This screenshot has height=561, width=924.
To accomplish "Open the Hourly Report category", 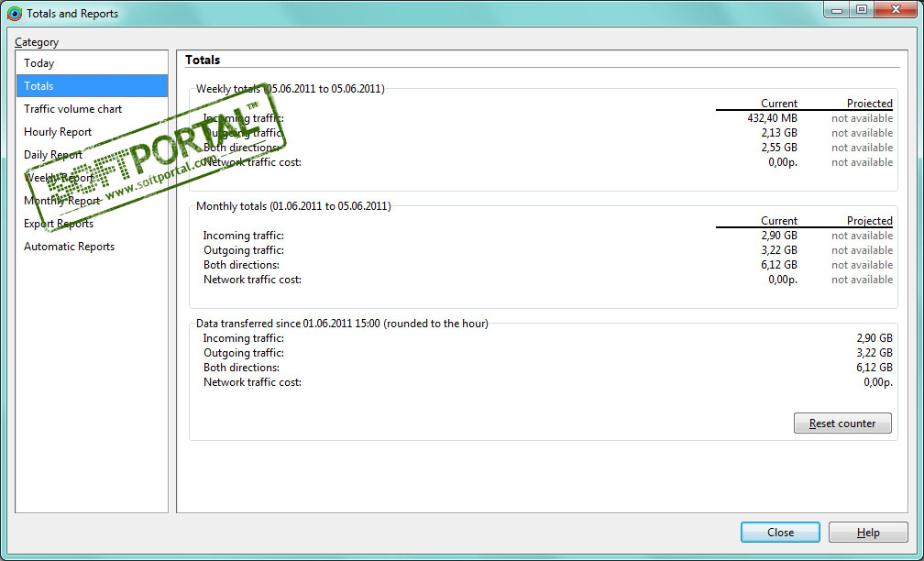I will coord(92,132).
